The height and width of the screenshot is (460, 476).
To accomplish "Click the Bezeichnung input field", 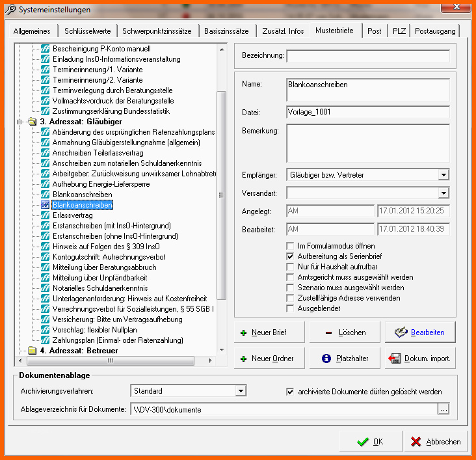I will (368, 56).
